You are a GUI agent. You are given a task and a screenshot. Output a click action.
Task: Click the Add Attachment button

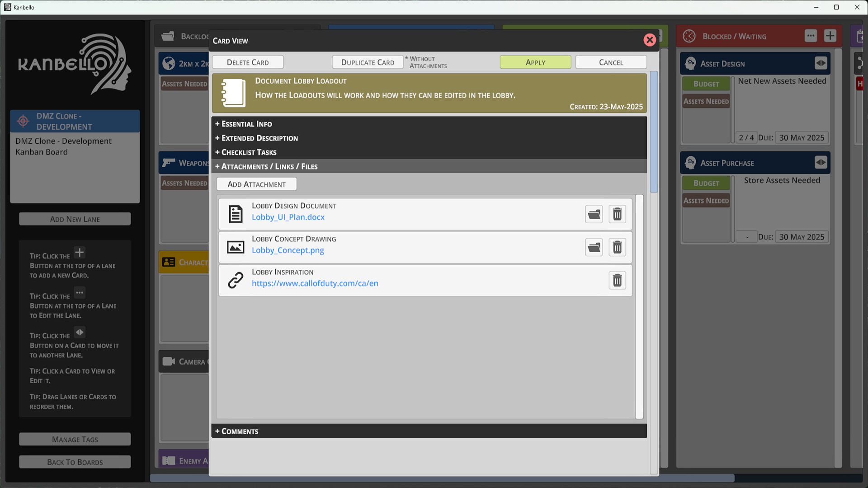[256, 184]
